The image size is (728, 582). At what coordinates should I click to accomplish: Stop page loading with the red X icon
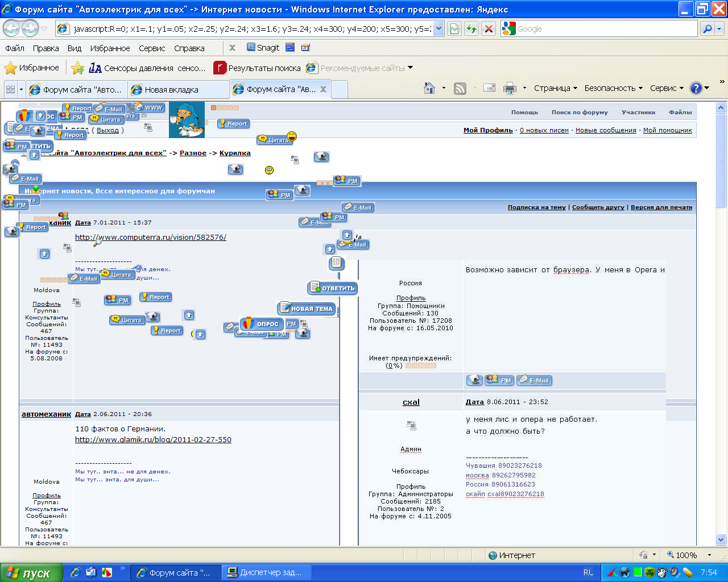click(489, 28)
